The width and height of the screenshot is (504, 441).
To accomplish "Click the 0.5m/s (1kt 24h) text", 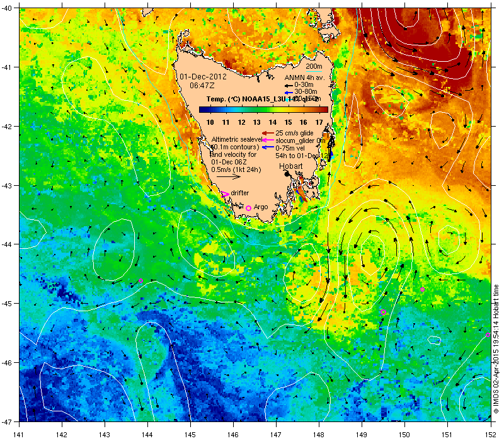I will pyautogui.click(x=236, y=169).
